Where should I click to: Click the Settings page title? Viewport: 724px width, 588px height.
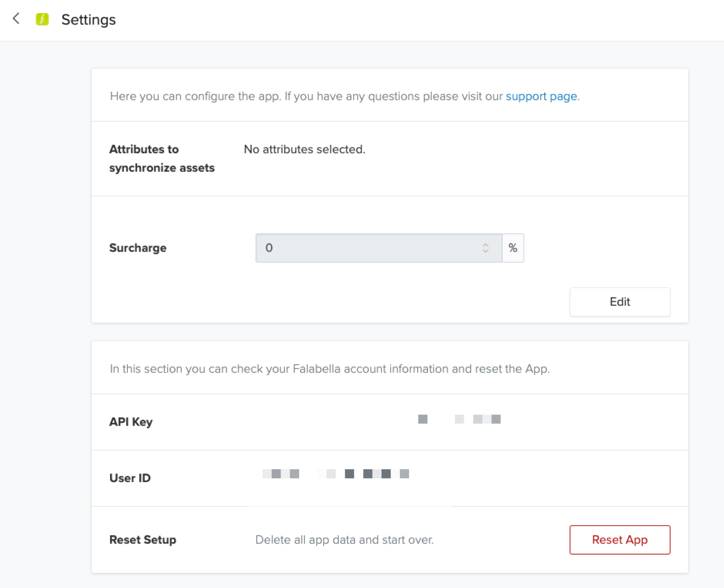point(89,20)
